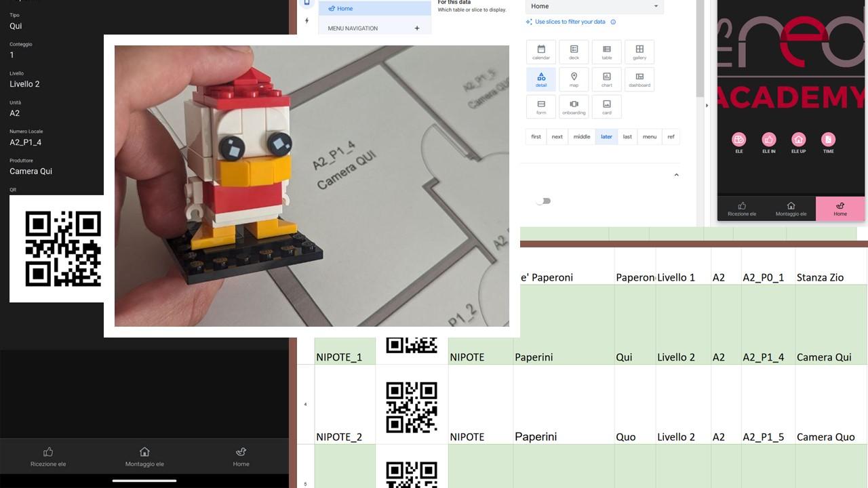This screenshot has width=868, height=488.
Task: Click the Camera Qui Produttore value
Action: pyautogui.click(x=31, y=171)
